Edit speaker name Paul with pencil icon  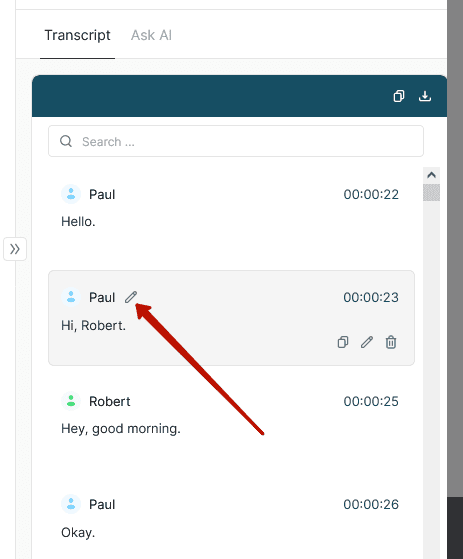pyautogui.click(x=131, y=297)
